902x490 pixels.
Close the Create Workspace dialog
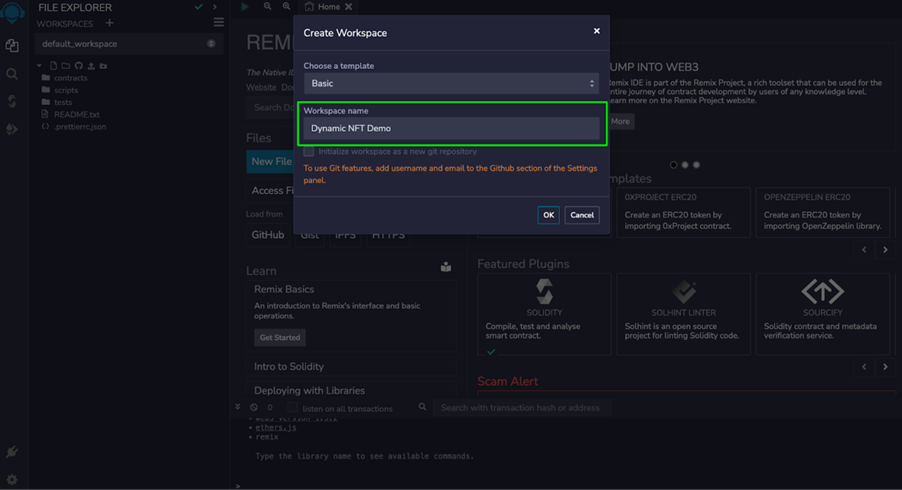tap(597, 31)
